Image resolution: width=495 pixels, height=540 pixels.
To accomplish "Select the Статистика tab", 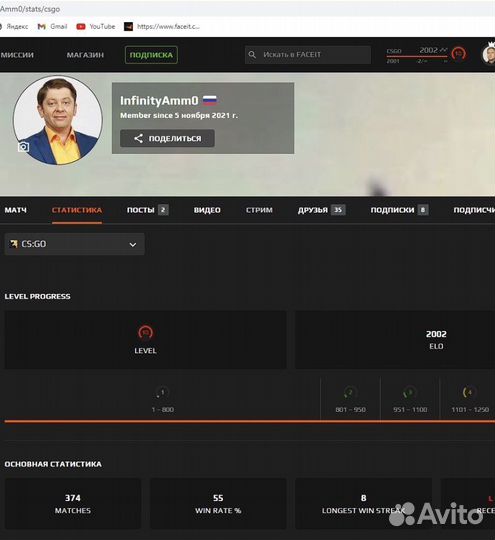I will click(x=77, y=210).
